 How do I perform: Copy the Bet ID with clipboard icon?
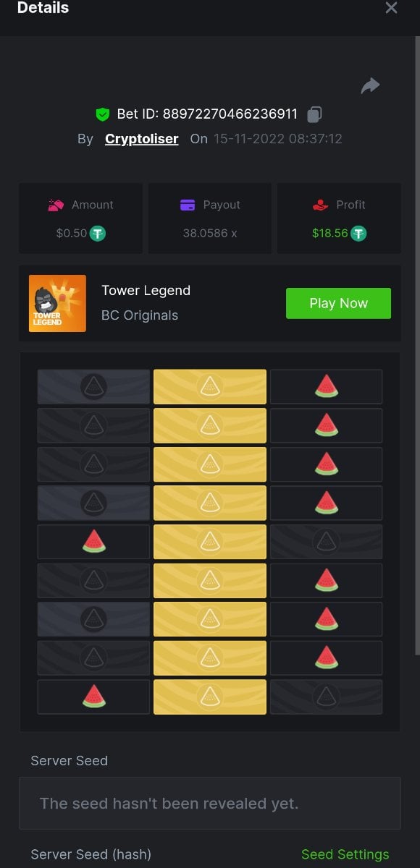coord(314,114)
